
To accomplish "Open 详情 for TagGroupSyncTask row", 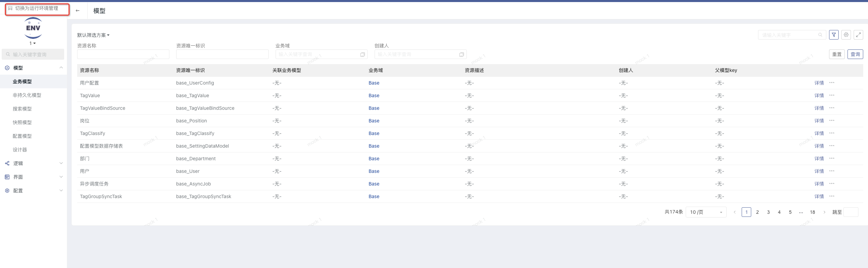I will pos(819,196).
